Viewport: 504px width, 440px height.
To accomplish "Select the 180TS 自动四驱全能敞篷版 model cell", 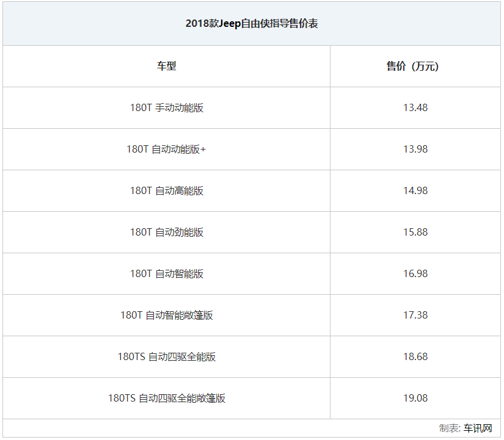I will (166, 398).
